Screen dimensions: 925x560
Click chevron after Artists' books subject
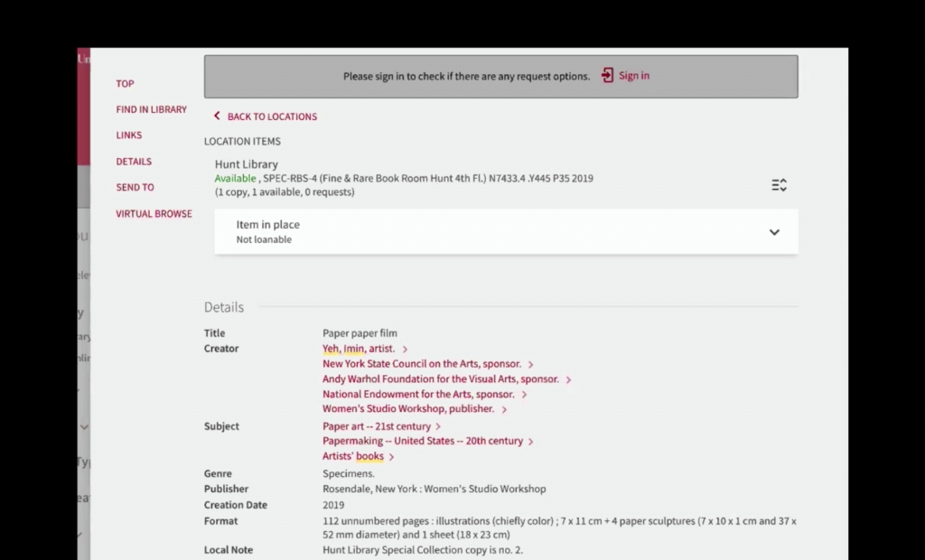(391, 457)
